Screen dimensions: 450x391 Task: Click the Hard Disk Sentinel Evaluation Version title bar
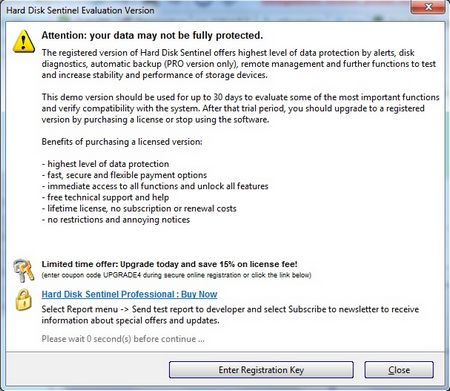(80, 10)
